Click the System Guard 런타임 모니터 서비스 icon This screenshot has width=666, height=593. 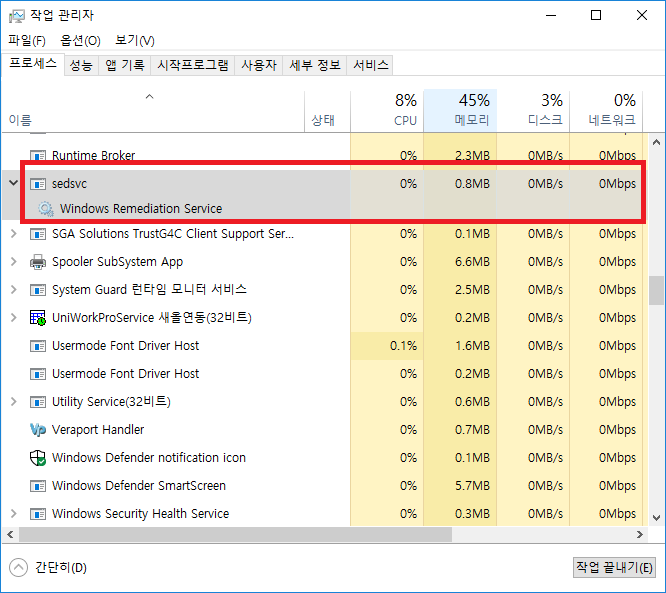38,290
